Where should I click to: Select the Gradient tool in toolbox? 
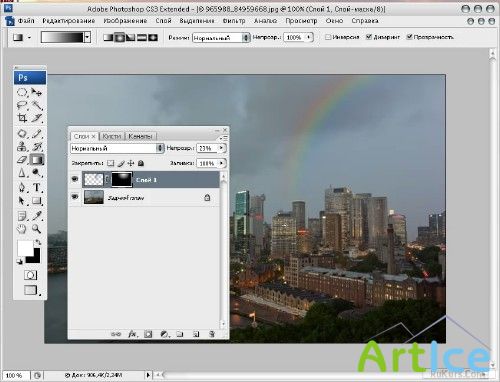click(37, 160)
